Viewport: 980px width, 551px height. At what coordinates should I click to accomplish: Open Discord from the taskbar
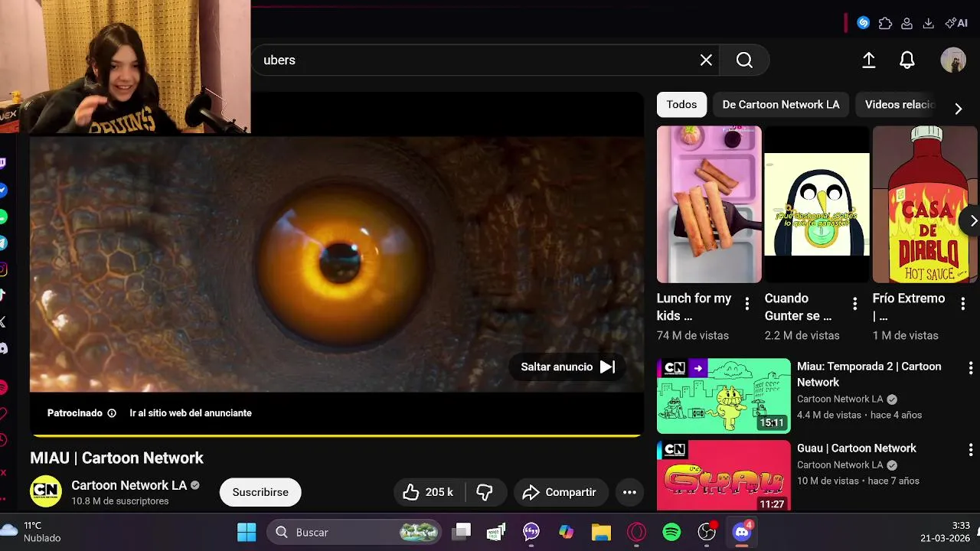coord(742,532)
